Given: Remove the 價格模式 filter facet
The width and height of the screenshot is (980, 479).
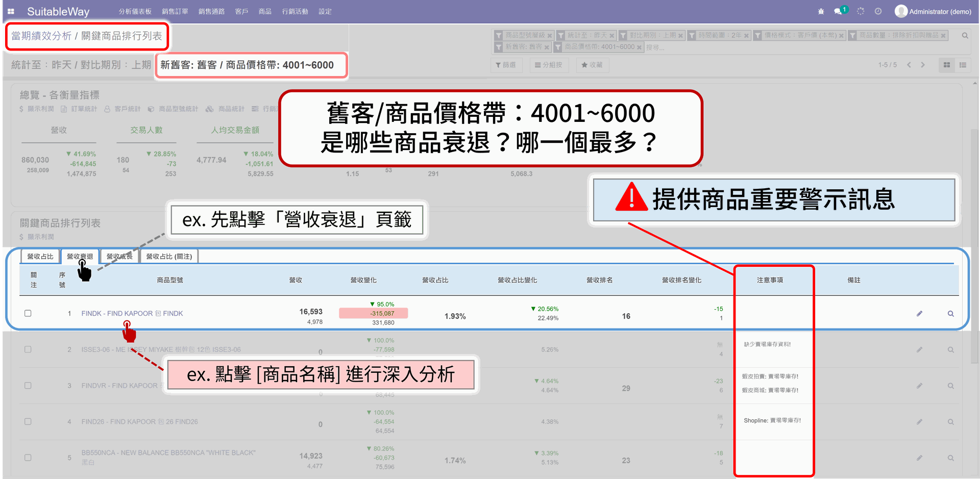Looking at the screenshot, I should (841, 36).
